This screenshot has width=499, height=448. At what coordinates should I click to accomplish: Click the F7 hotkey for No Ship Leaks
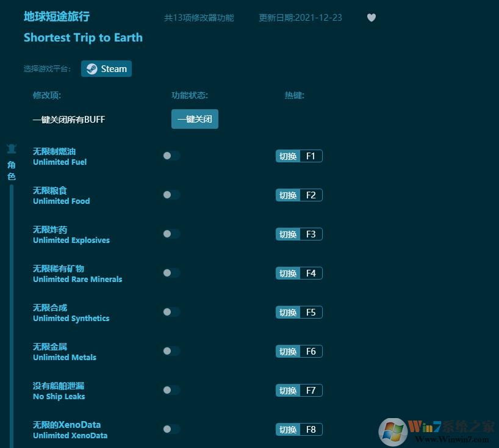click(x=298, y=390)
